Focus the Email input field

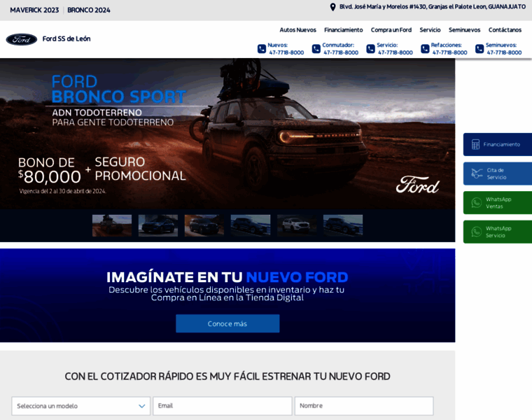(x=223, y=406)
